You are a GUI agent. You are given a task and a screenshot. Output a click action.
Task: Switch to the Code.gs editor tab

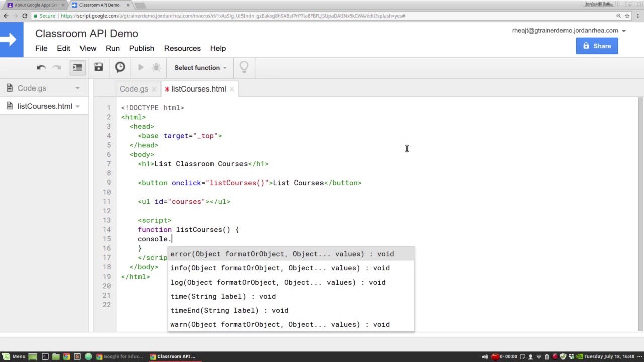[x=134, y=89]
